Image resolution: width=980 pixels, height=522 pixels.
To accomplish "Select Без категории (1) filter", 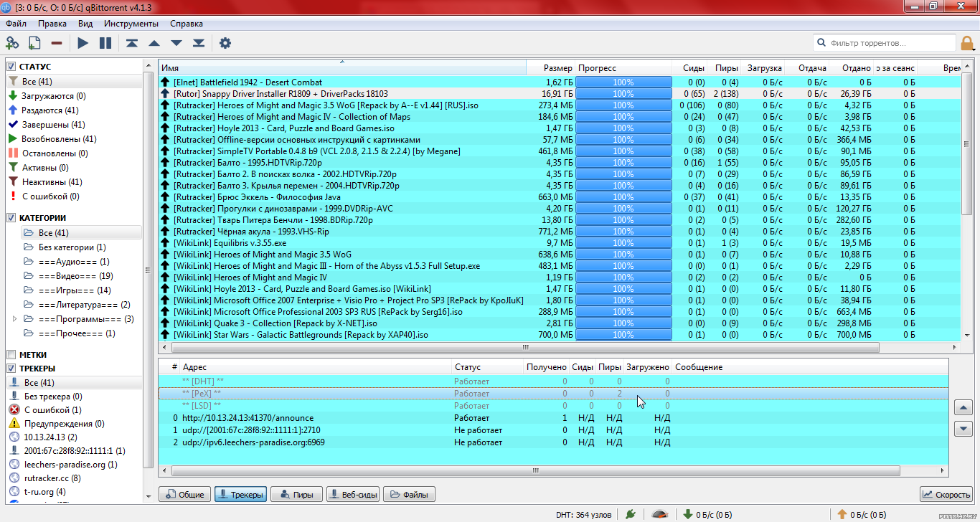I will coord(65,247).
